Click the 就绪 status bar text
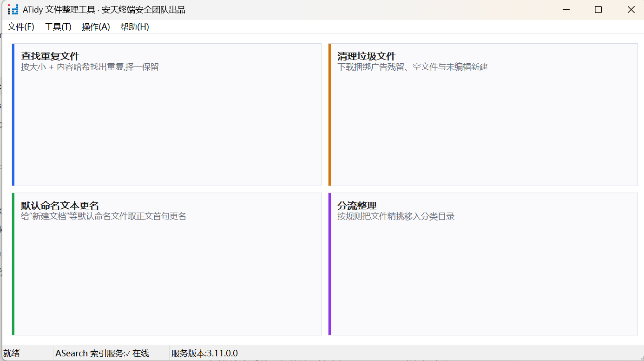This screenshot has width=644, height=361. pyautogui.click(x=12, y=354)
